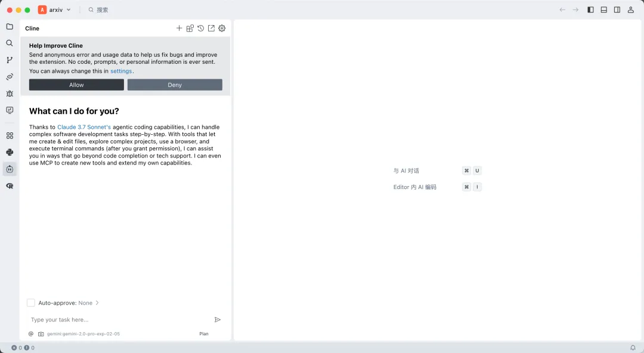
Task: Click the forward navigation arrow
Action: click(575, 10)
